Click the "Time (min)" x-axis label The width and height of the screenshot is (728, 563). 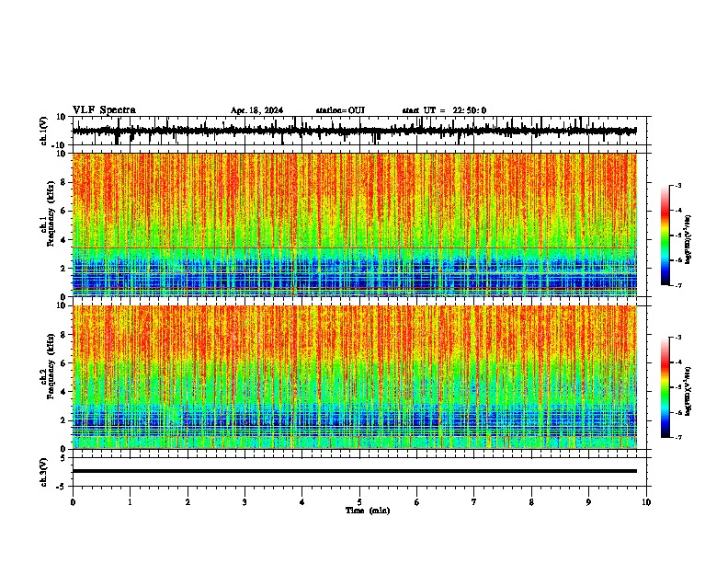[368, 511]
